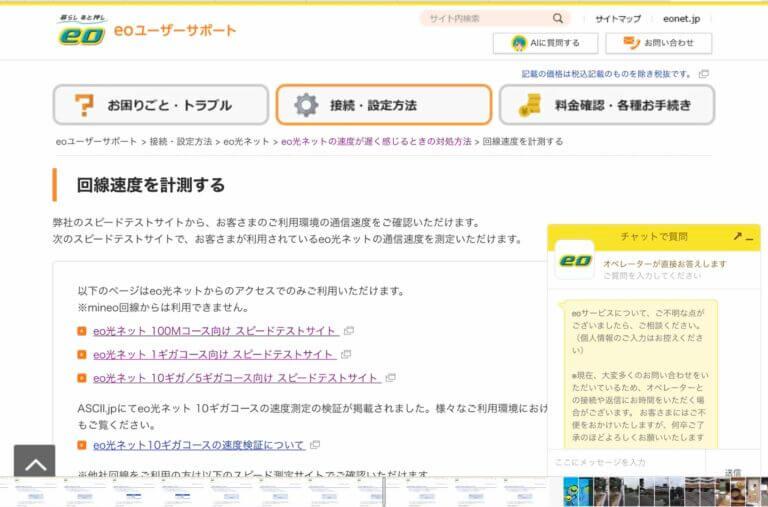Image resolution: width=768 pixels, height=507 pixels.
Task: Open the tax-price notice link at top
Action: click(x=606, y=74)
